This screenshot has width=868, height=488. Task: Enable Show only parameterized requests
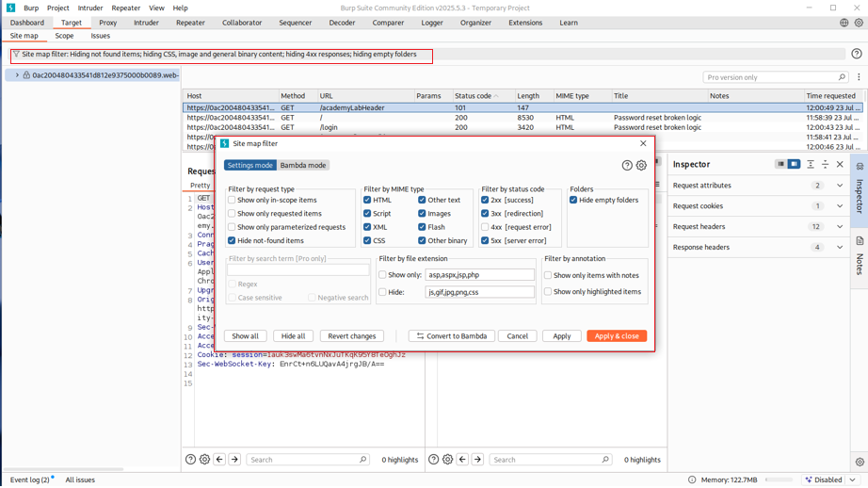click(232, 227)
